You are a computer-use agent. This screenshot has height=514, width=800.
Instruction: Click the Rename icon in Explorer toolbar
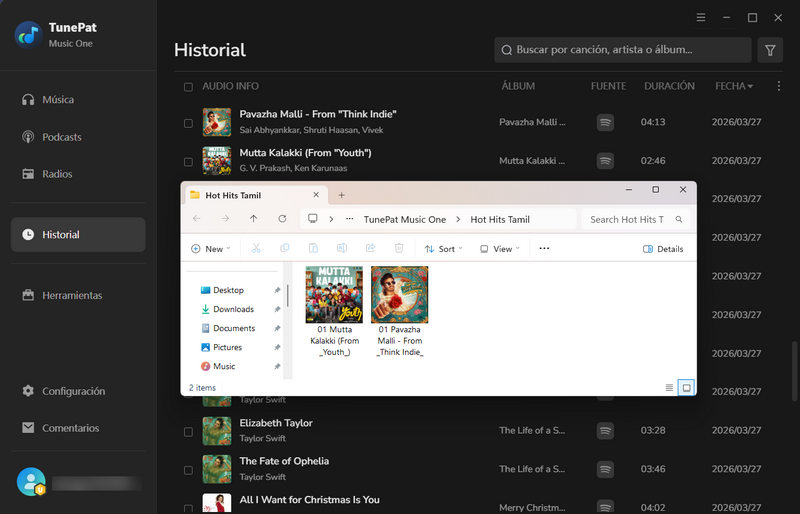pos(342,249)
